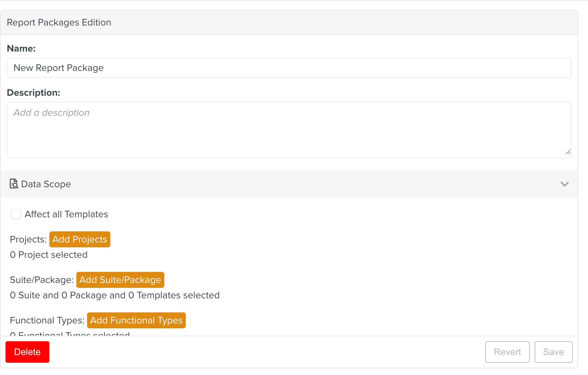Click the Save button
The image size is (588, 375).
click(553, 352)
